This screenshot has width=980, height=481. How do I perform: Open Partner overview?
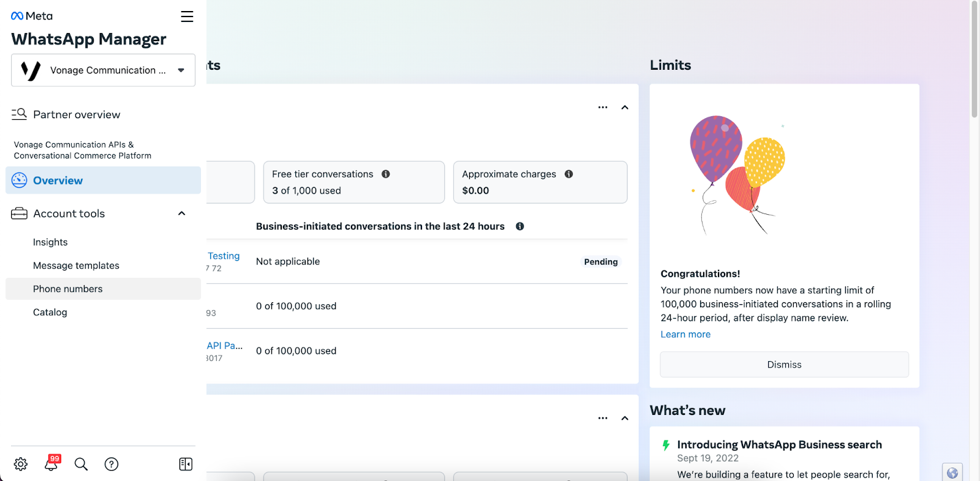pos(77,114)
